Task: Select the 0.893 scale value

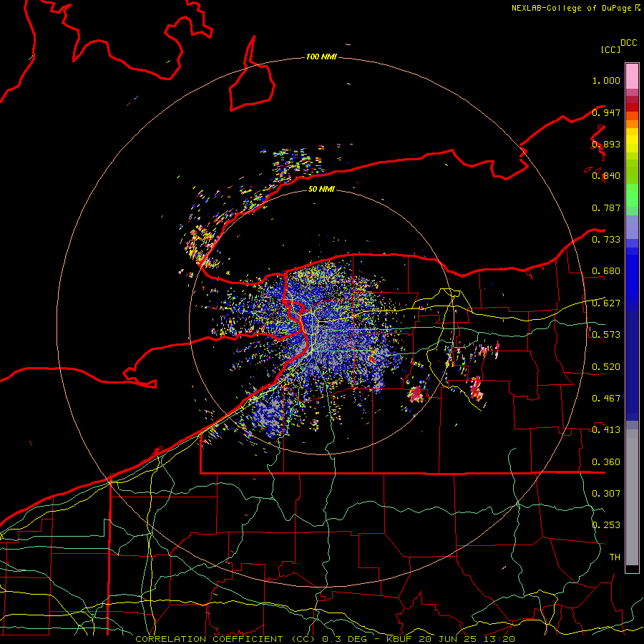Action: coord(606,144)
